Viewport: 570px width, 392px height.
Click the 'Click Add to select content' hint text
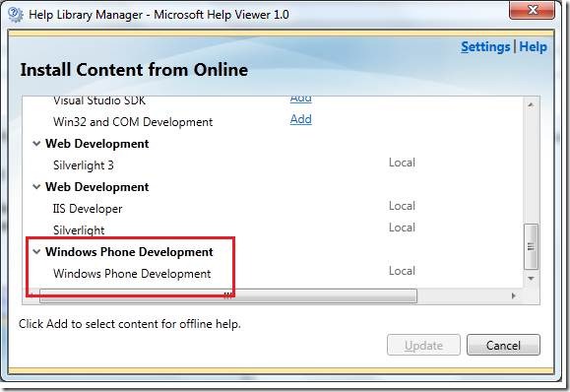pos(129,324)
